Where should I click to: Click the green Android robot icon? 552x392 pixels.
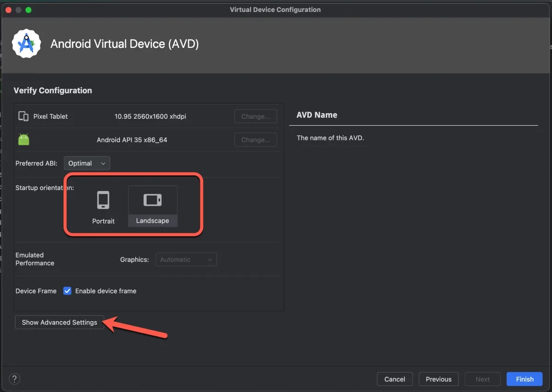[23, 140]
